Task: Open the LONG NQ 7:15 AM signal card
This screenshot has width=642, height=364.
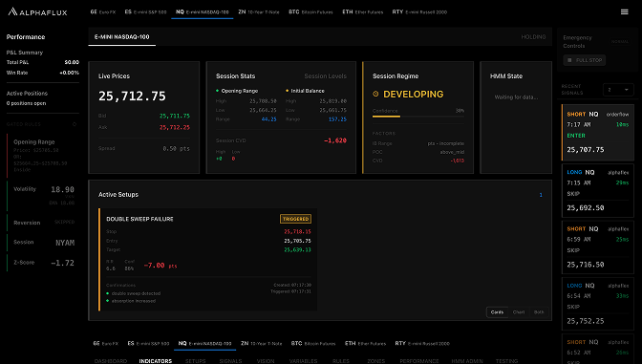Action: 598,190
